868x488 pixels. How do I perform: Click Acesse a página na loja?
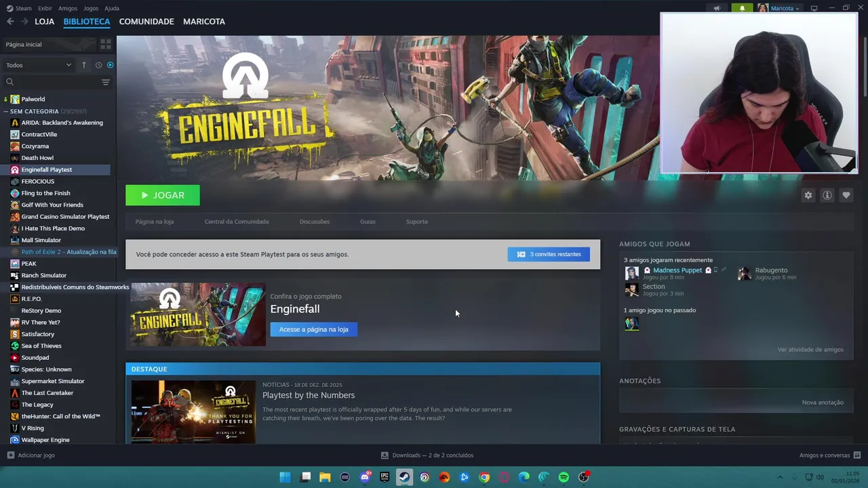click(x=314, y=329)
